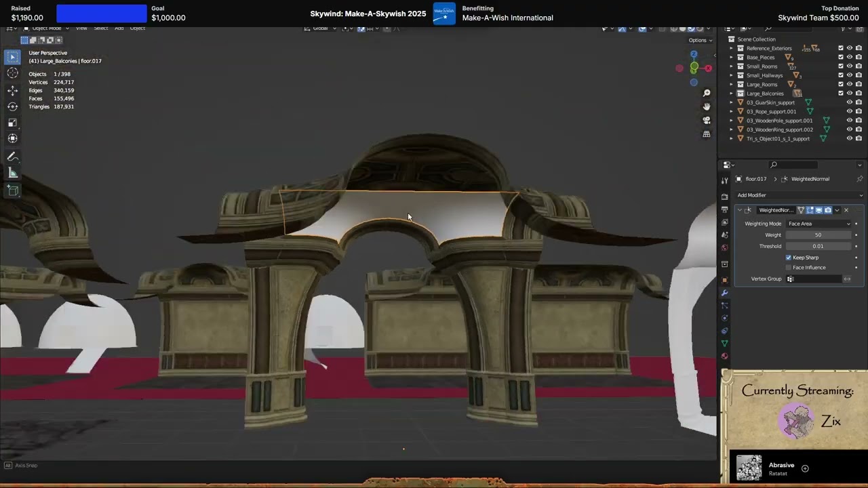This screenshot has width=868, height=488.
Task: Expand Tri_s_Object01_s_1_support object
Action: (732, 138)
